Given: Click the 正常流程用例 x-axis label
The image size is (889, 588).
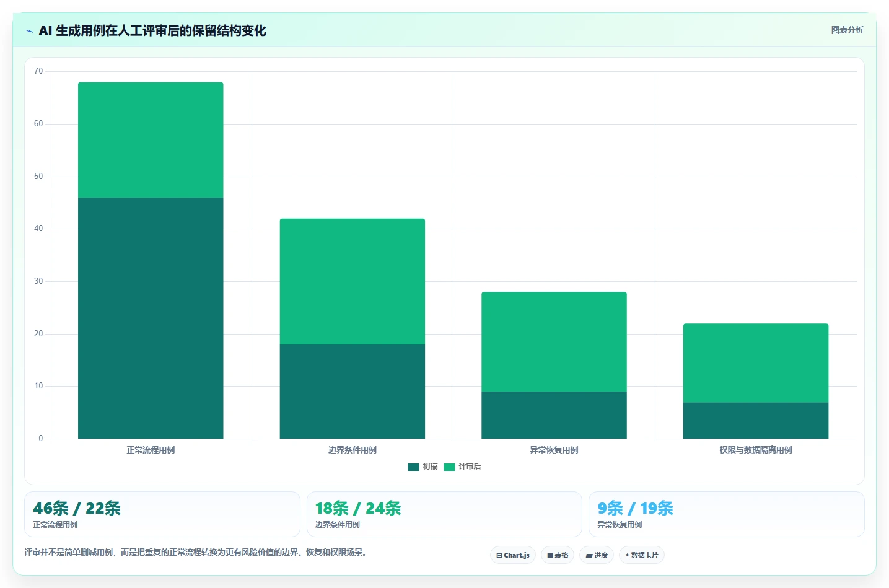Looking at the screenshot, I should 151,450.
